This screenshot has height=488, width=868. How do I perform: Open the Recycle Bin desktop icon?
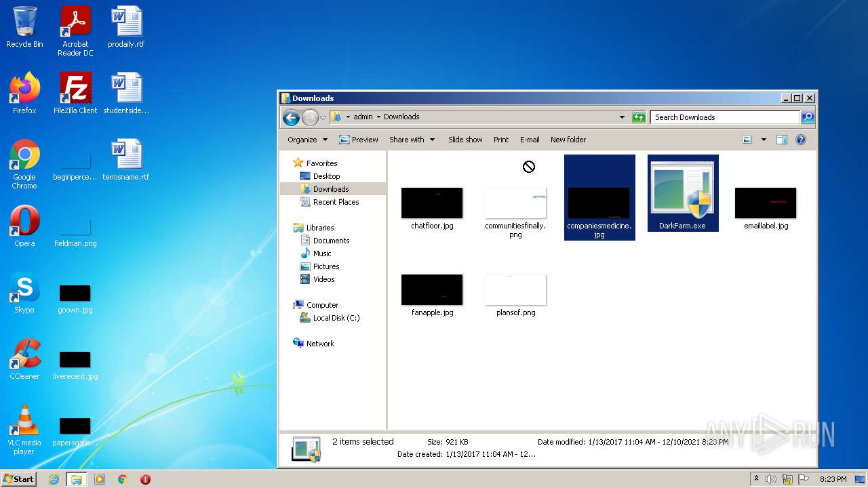[24, 27]
